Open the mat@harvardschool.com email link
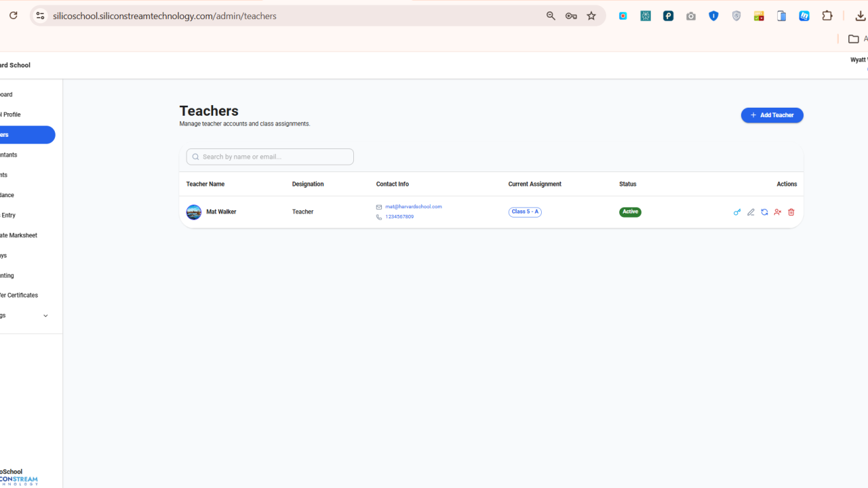This screenshot has height=488, width=868. tap(413, 207)
